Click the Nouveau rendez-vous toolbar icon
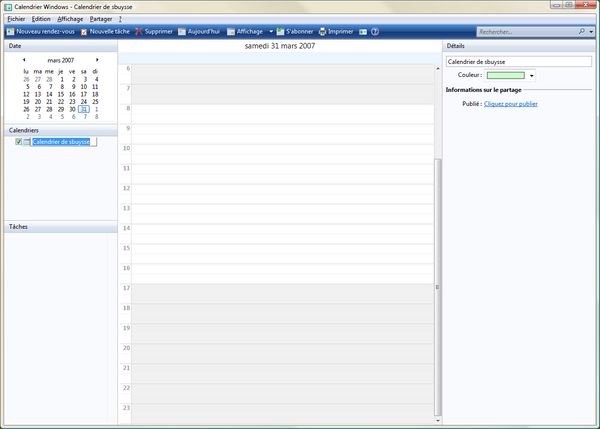The image size is (600, 429). tap(10, 32)
